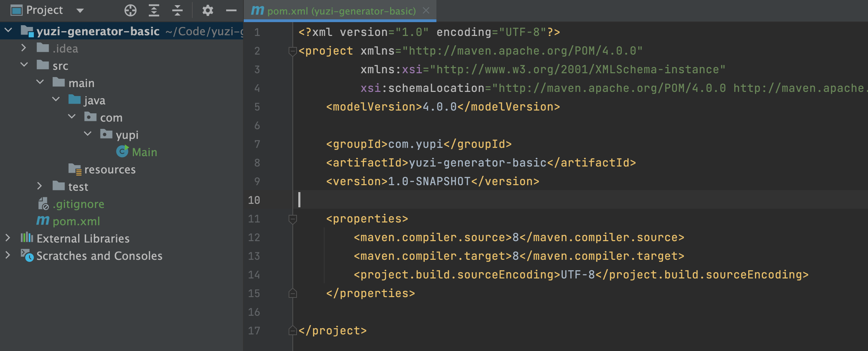The width and height of the screenshot is (868, 351).
Task: Open the Project panel settings gear
Action: click(208, 10)
